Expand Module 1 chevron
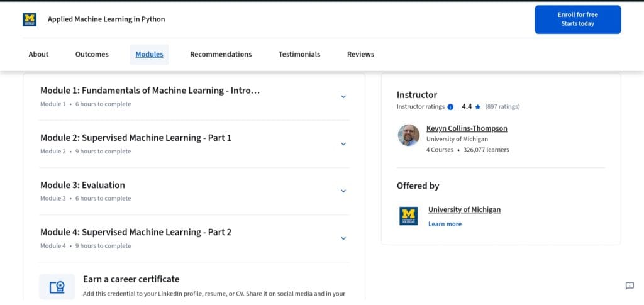Screen dimensions: 644x305 click(x=343, y=97)
